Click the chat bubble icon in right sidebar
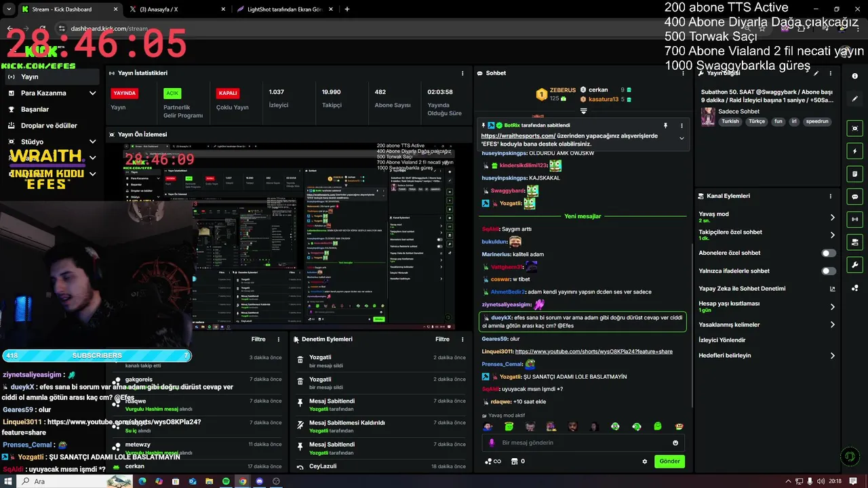 [855, 197]
